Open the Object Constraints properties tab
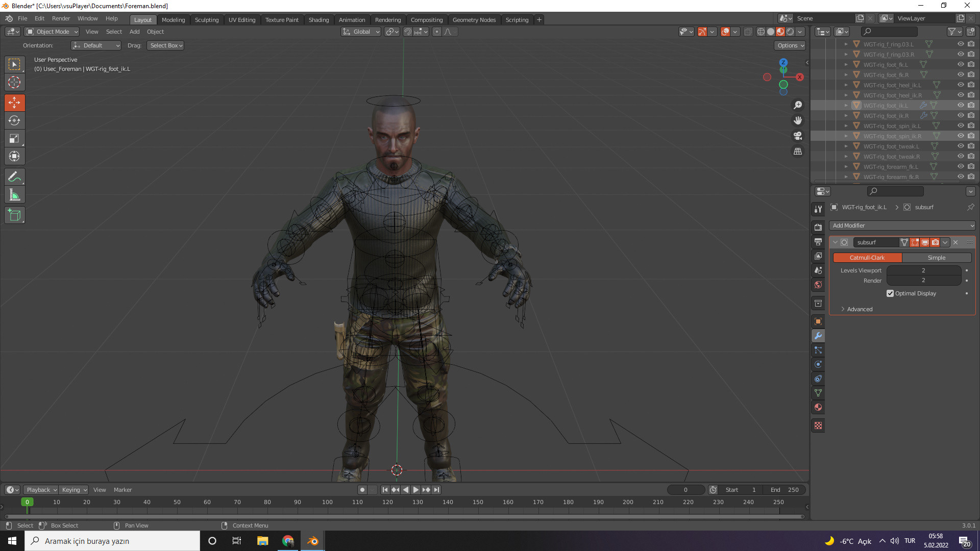The image size is (980, 551). click(818, 379)
